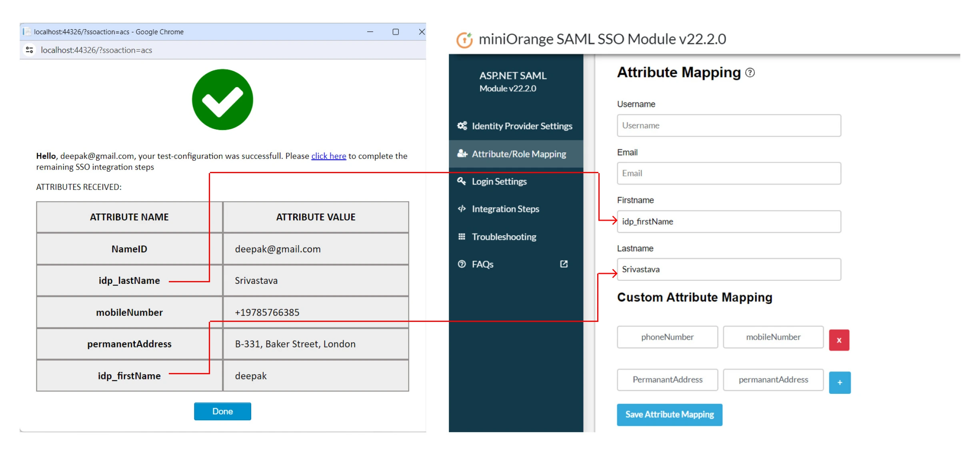Remove the phoneNumber custom attribute with the red x
Viewport: 980px width, 455px height.
[x=839, y=340]
